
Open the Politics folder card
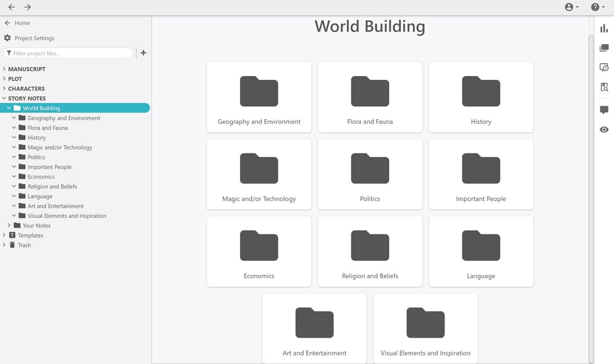click(x=370, y=174)
